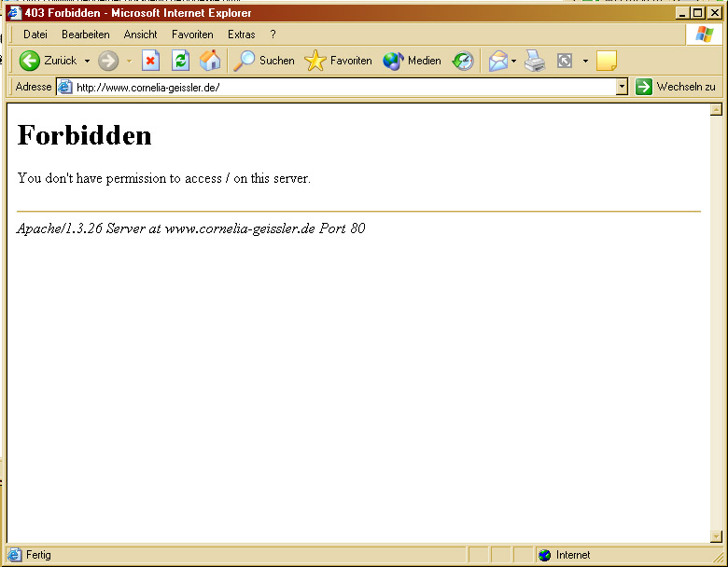The image size is (728, 567).
Task: Go to the home page icon
Action: coord(210,61)
